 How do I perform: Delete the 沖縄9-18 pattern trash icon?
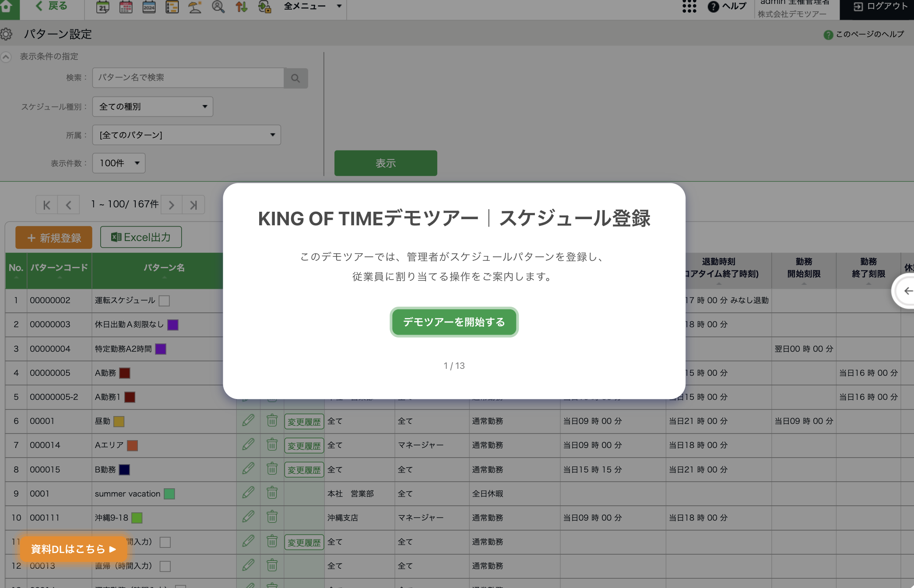(272, 517)
